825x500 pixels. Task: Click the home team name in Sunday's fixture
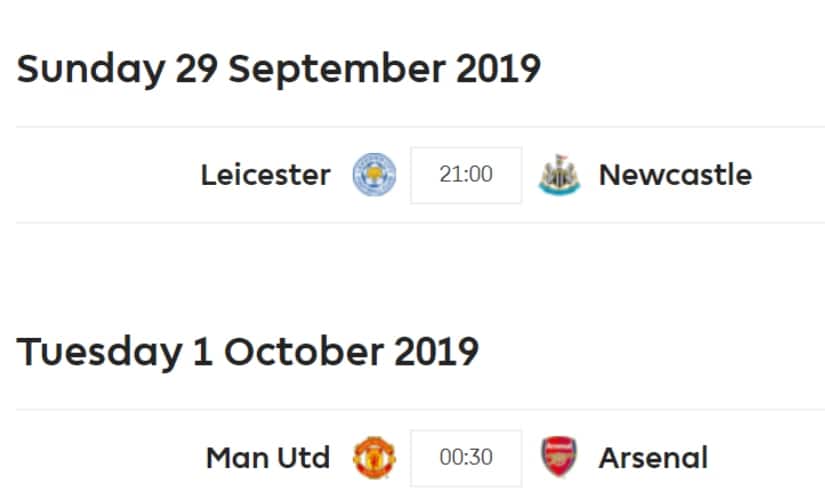pyautogui.click(x=265, y=175)
